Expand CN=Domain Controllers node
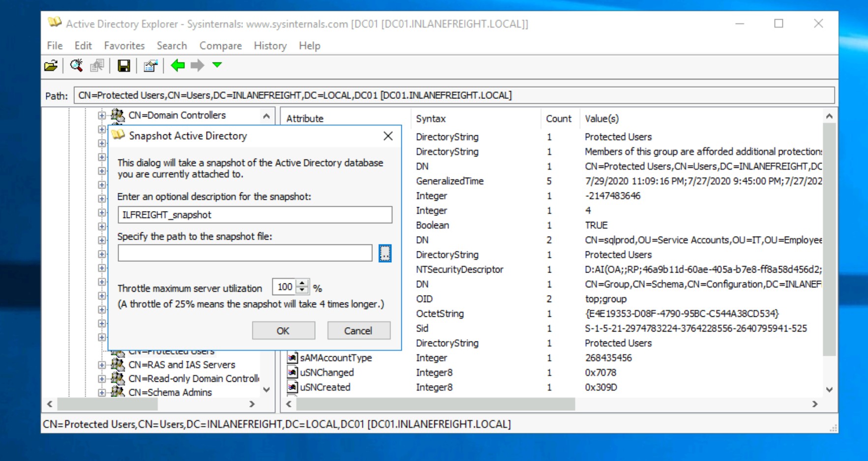 pyautogui.click(x=102, y=116)
